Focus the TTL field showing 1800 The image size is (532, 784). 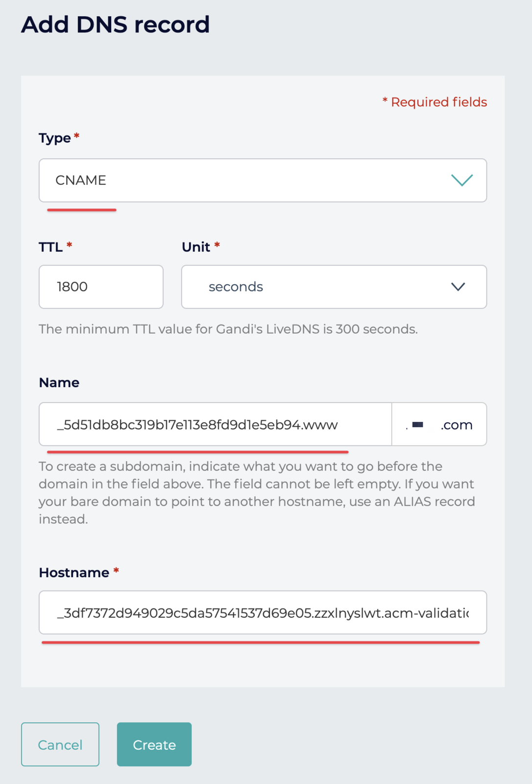pyautogui.click(x=101, y=287)
